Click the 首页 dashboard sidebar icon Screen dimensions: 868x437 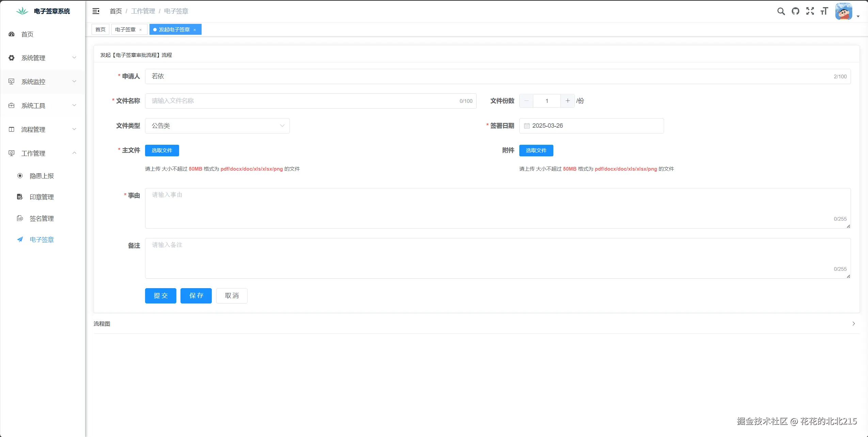pos(12,34)
